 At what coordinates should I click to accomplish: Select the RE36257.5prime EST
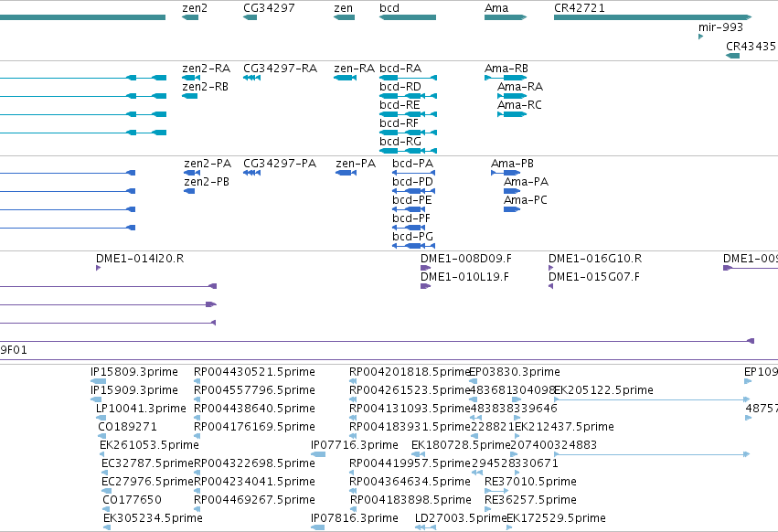(488, 509)
